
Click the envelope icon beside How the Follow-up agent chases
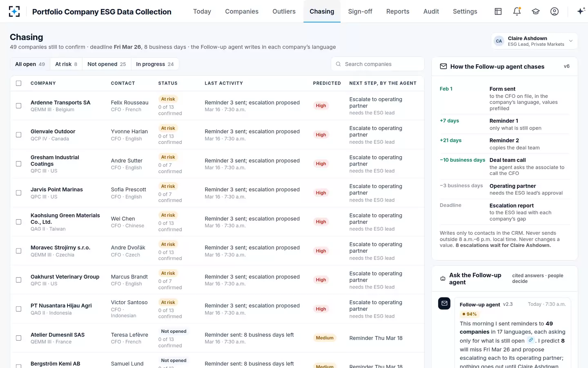pos(443,66)
